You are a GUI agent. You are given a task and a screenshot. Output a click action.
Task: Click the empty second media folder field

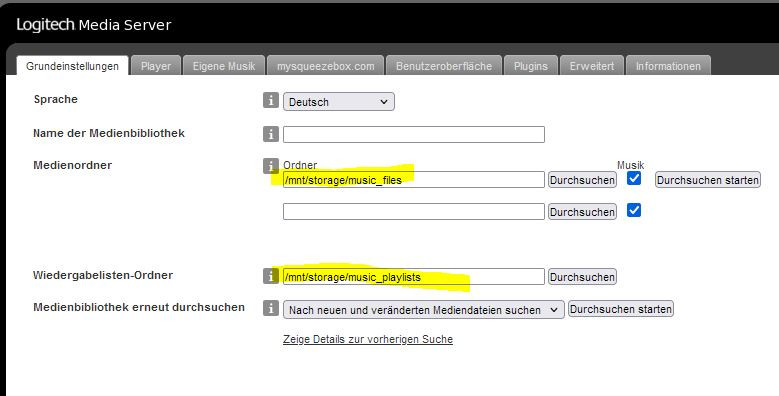click(x=414, y=211)
